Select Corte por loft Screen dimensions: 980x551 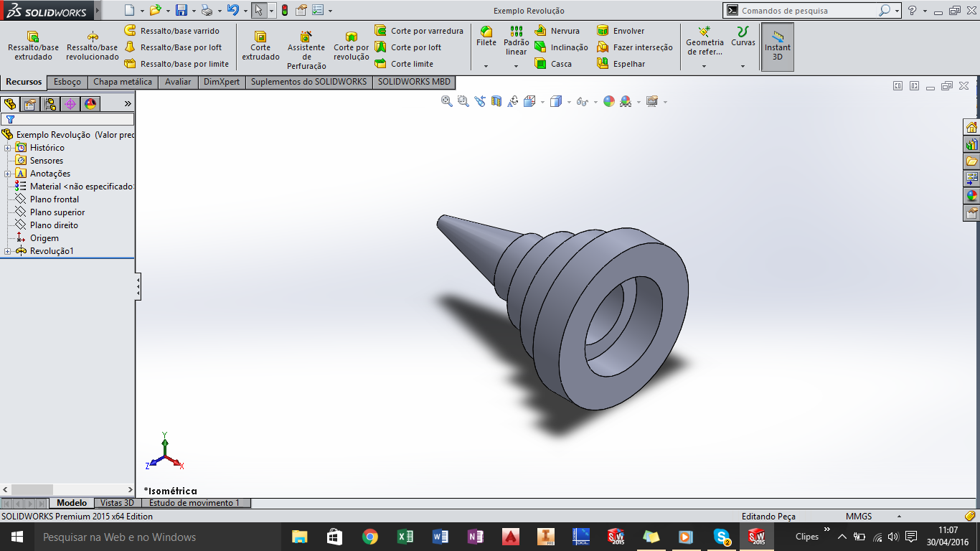407,47
